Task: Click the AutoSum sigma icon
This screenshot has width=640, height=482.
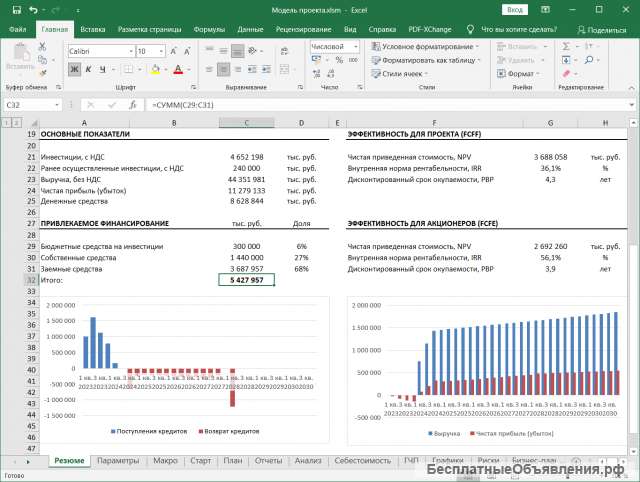Action: [x=564, y=47]
